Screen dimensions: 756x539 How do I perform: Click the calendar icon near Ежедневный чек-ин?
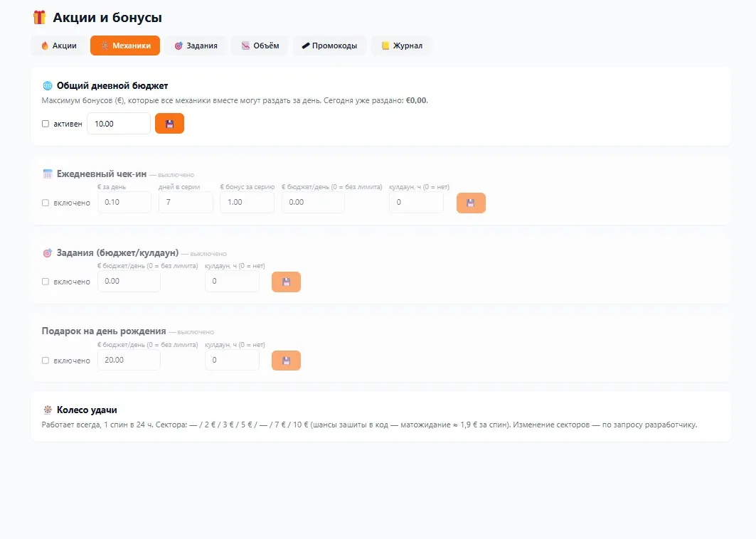[47, 174]
